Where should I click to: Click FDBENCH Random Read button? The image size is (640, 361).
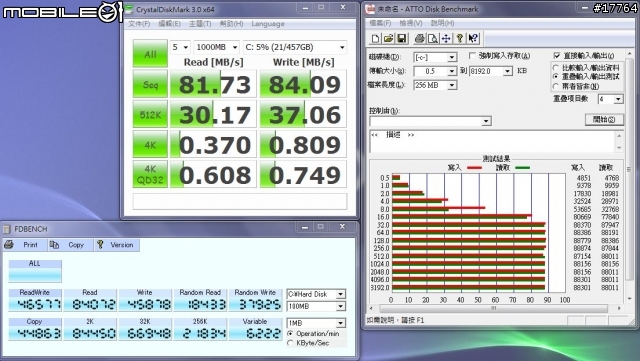pyautogui.click(x=200, y=300)
